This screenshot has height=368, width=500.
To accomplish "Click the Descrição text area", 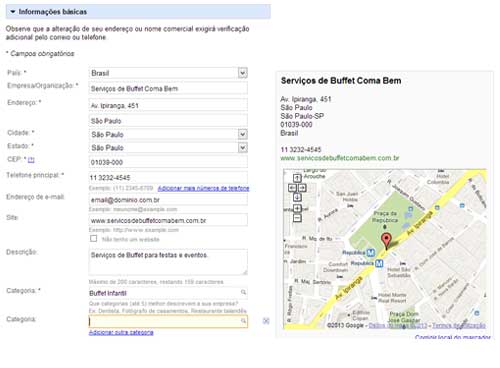I will 168,262.
